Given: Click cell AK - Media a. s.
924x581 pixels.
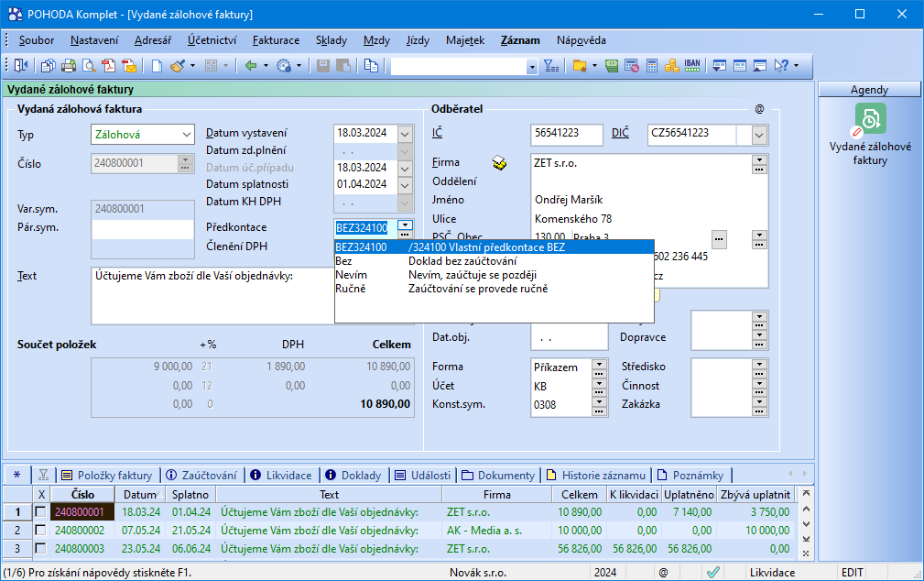Looking at the screenshot, I should (x=496, y=531).
